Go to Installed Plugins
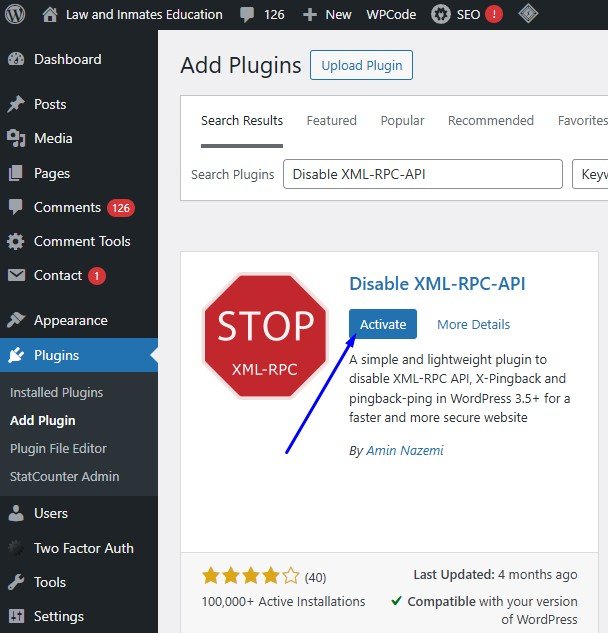Screen dimensions: 608x633 click(x=57, y=392)
